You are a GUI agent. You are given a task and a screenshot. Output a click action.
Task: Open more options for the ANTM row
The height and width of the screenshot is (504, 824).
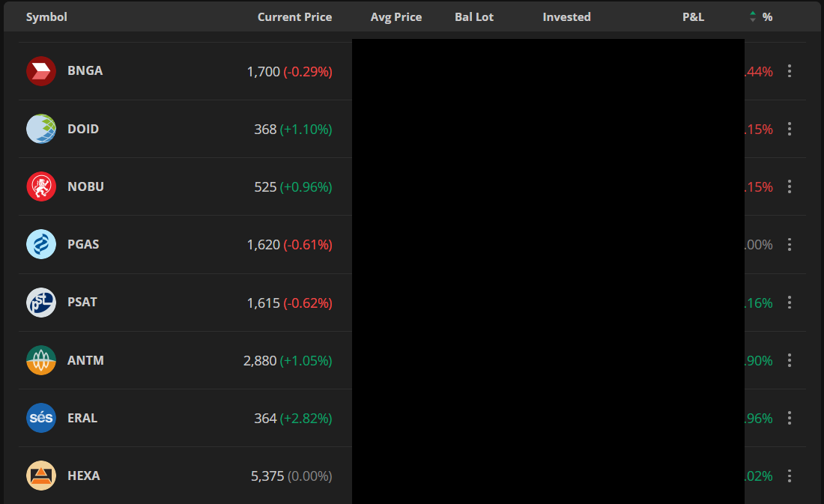tap(789, 360)
